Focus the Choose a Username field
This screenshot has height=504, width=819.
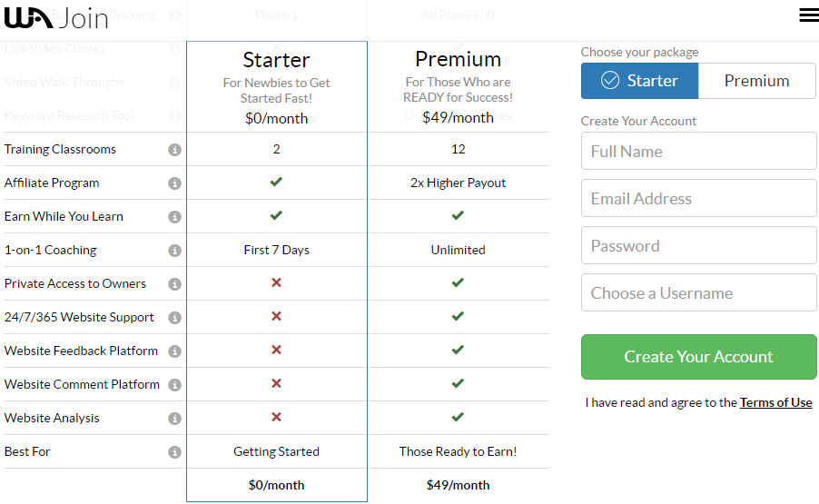click(699, 292)
